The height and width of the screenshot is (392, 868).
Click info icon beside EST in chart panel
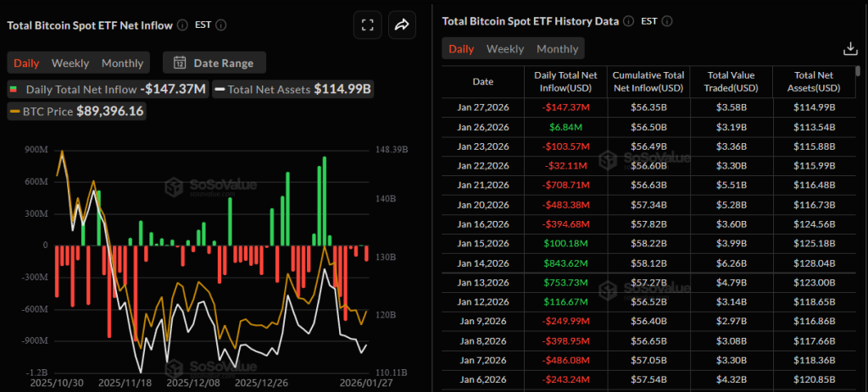pos(221,25)
